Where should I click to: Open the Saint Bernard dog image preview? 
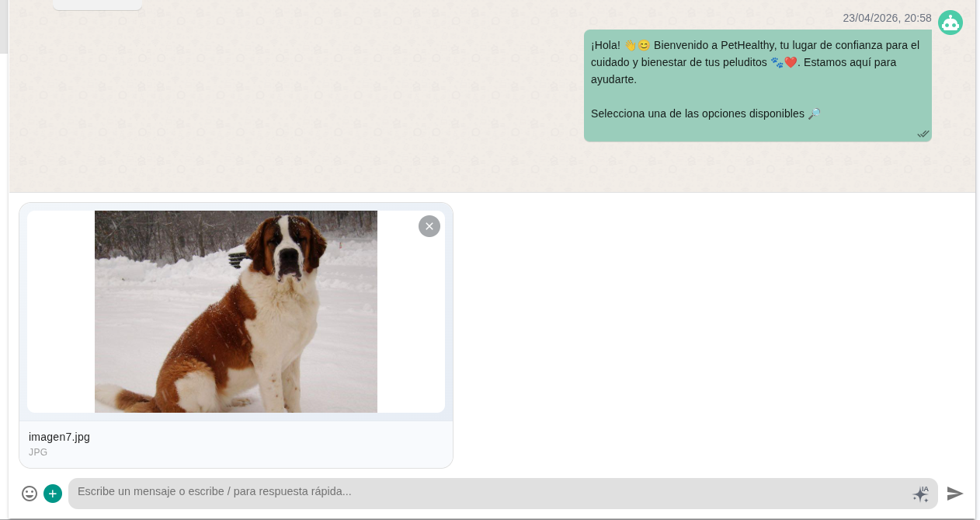pos(236,311)
